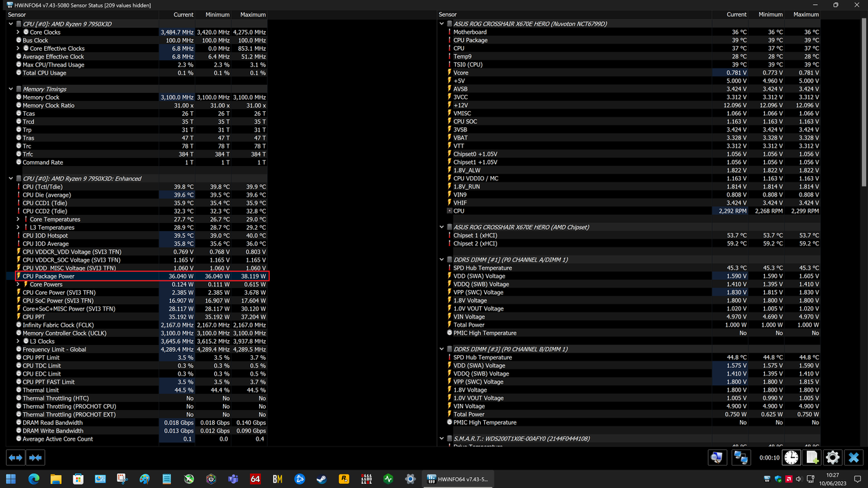Reset the elapsed time clock icon
This screenshot has height=488, width=868.
791,458
